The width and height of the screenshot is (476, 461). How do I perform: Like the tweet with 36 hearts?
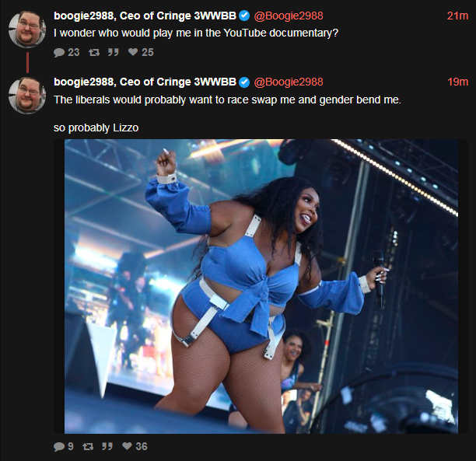pos(135,446)
